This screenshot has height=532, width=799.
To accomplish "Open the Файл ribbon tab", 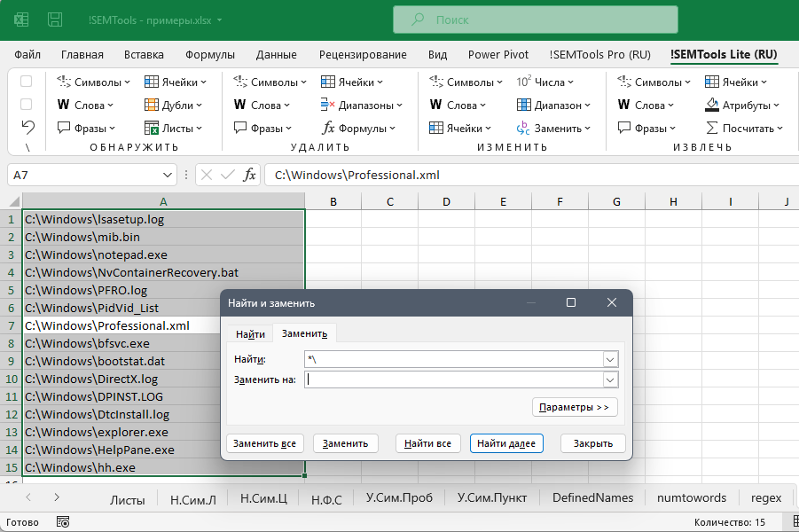I will point(27,54).
